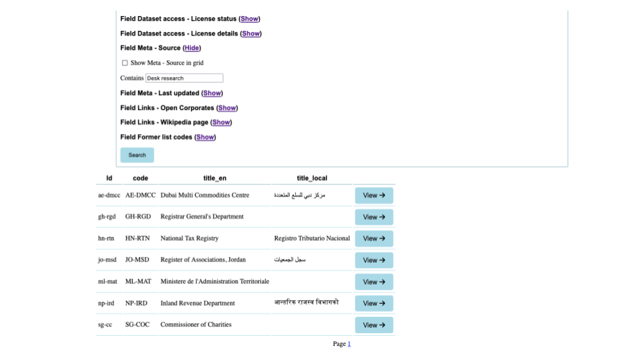The width and height of the screenshot is (644, 362).
Task: Select the GH-RGD code cell
Action: (x=138, y=217)
